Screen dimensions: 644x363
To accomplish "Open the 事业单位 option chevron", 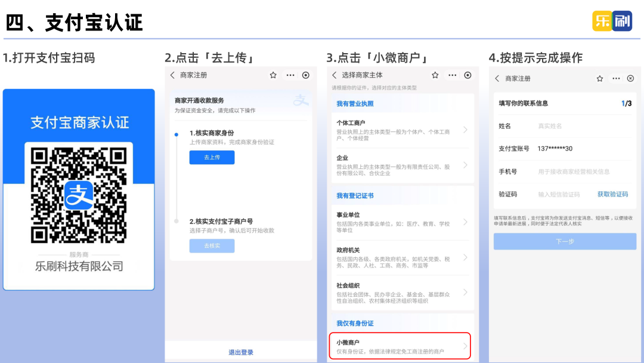I will coord(465,222).
